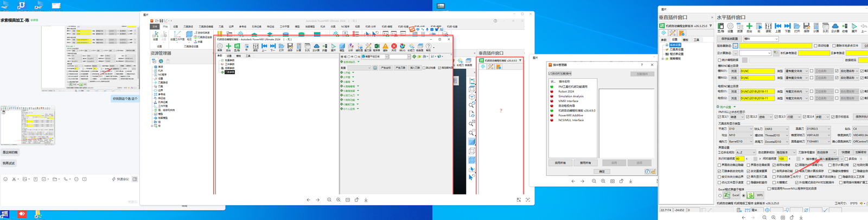The image size is (868, 220).
Task: Click 添加 plus icon in center plugin toolbar
Action: [228, 47]
